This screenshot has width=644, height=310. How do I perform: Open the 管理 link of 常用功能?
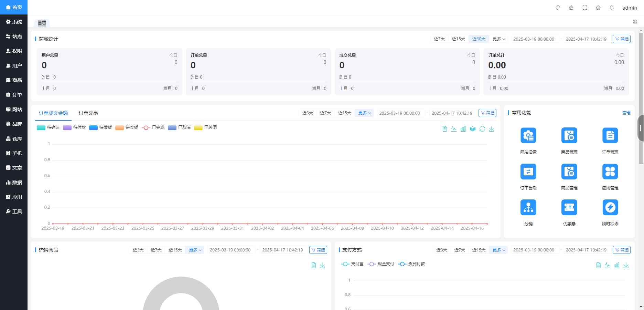[x=626, y=113]
